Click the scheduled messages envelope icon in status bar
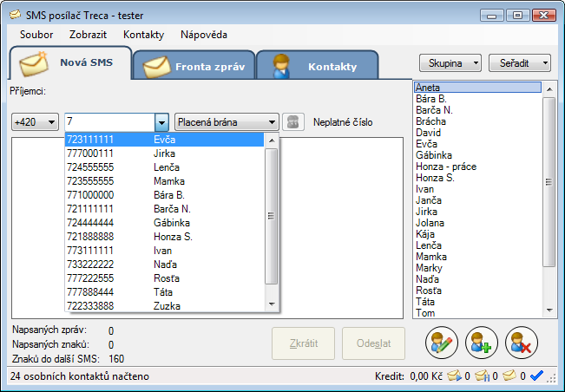This screenshot has width=565, height=392. click(482, 376)
